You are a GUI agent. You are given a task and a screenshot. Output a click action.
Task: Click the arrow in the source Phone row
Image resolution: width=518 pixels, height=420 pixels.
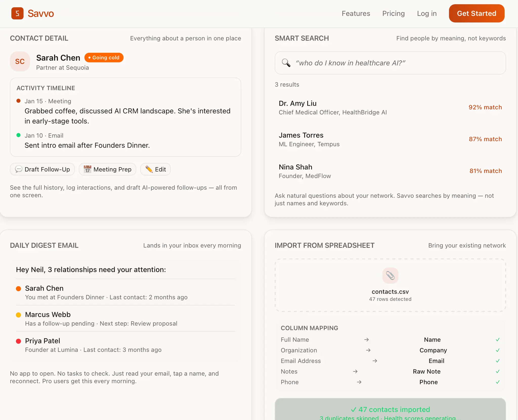pos(359,382)
